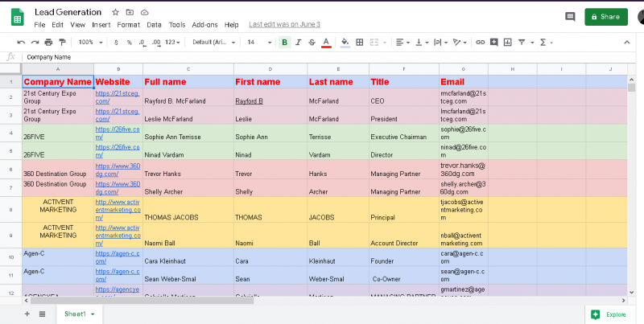Click the Undo icon in toolbar
Image resolution: width=644 pixels, height=324 pixels.
coord(21,42)
